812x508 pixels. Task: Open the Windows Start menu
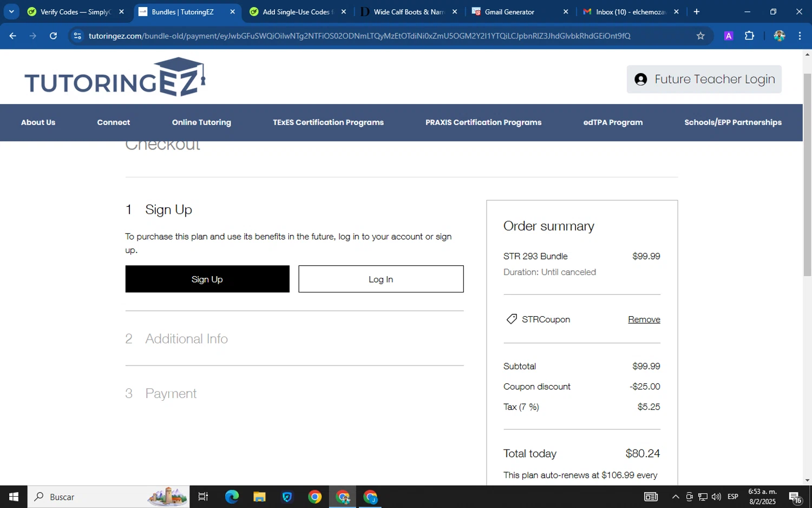[14, 497]
